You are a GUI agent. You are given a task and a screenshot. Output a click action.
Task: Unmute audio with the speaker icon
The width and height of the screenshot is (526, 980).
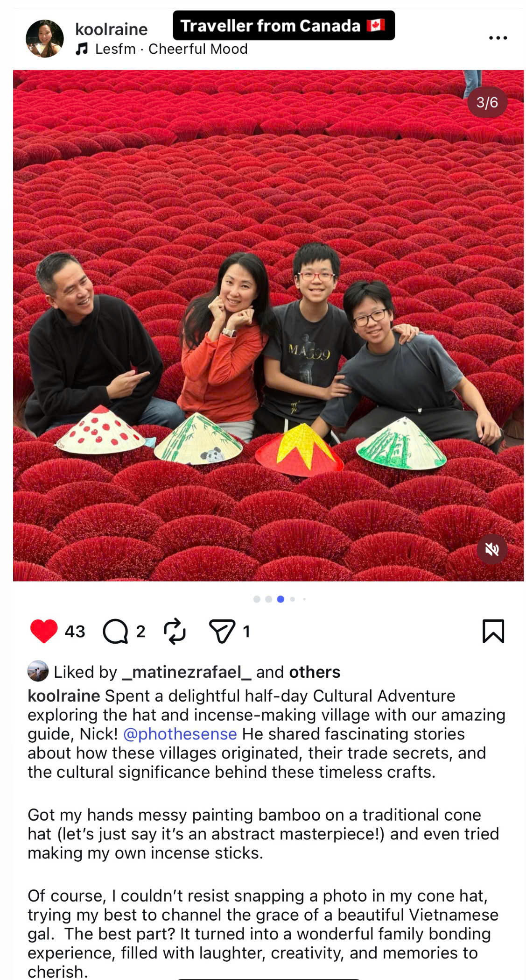click(492, 549)
